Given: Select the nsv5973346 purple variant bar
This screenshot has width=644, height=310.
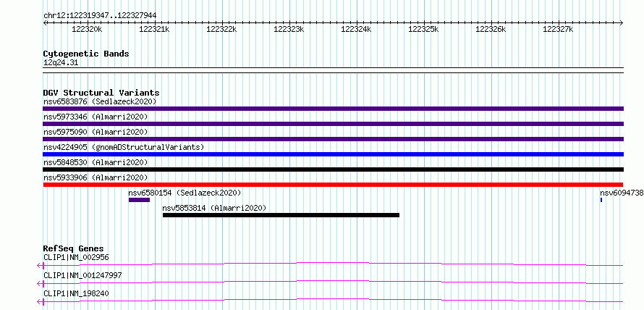Looking at the screenshot, I should point(333,124).
